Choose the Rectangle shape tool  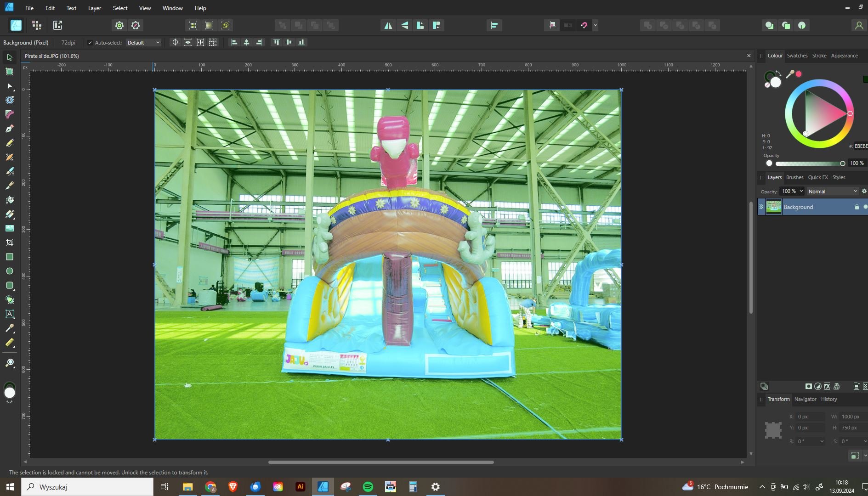click(x=10, y=257)
